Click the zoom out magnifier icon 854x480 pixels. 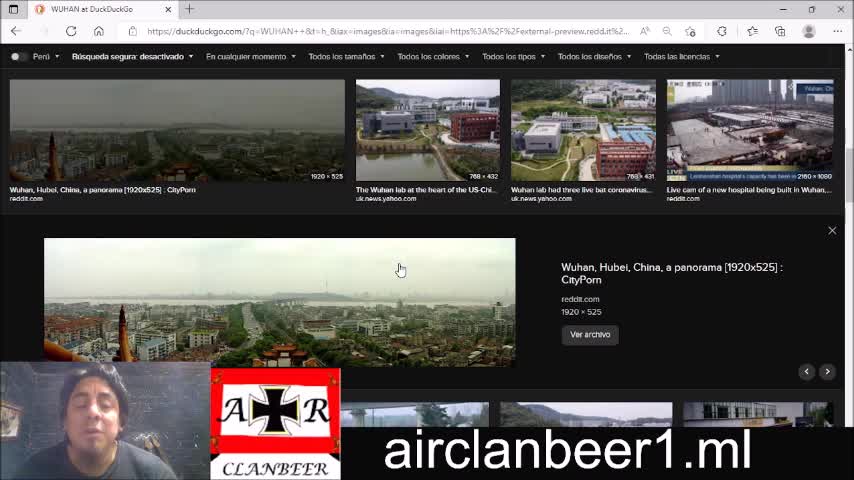(667, 31)
